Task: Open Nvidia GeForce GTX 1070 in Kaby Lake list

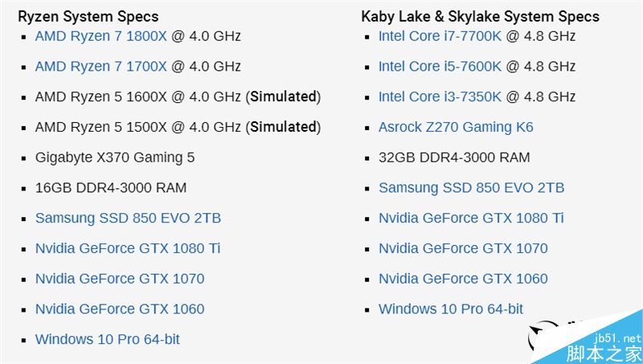Action: click(463, 248)
